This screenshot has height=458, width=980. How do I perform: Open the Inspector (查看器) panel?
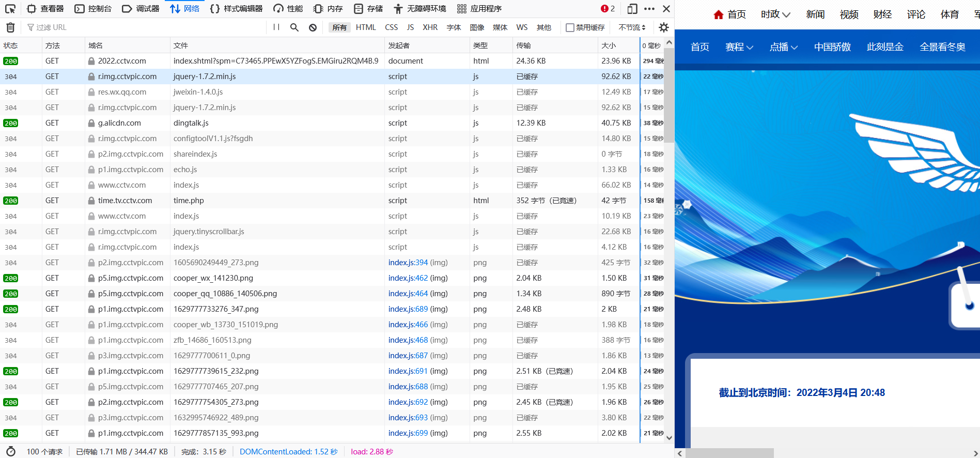click(x=45, y=9)
